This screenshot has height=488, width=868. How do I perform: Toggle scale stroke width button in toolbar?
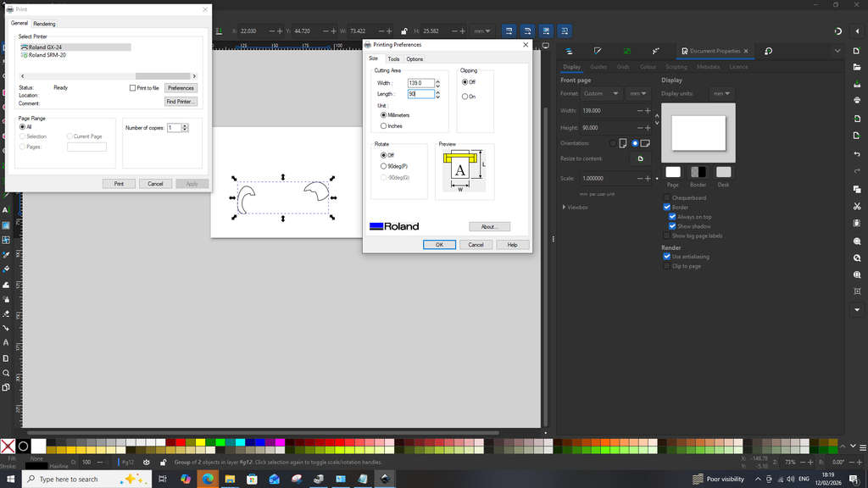click(509, 31)
